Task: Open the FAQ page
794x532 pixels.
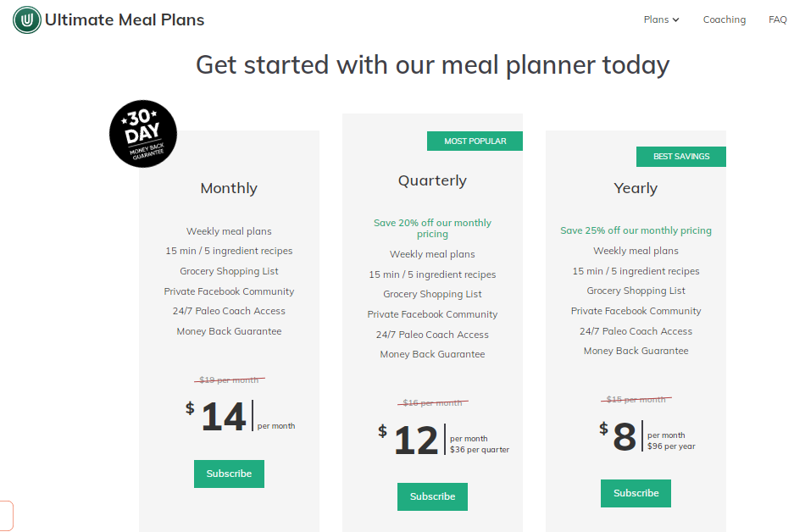Action: pyautogui.click(x=777, y=19)
